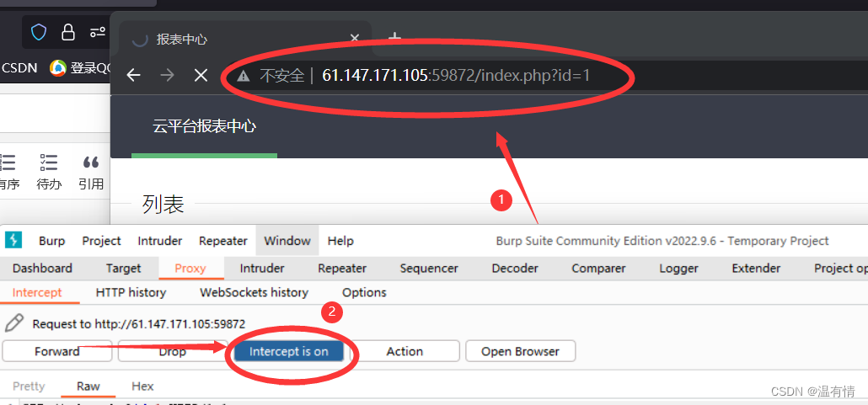Click the 列表 heading text

click(163, 204)
